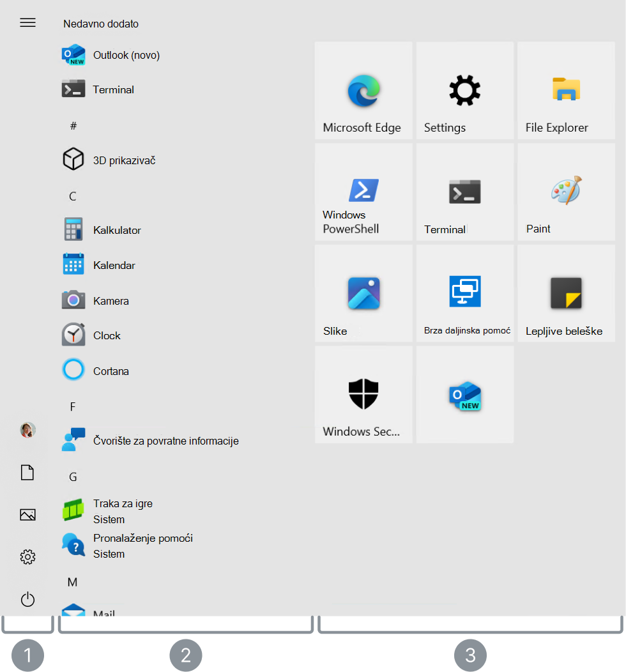Click the M letter header
626x672 pixels.
tap(72, 582)
